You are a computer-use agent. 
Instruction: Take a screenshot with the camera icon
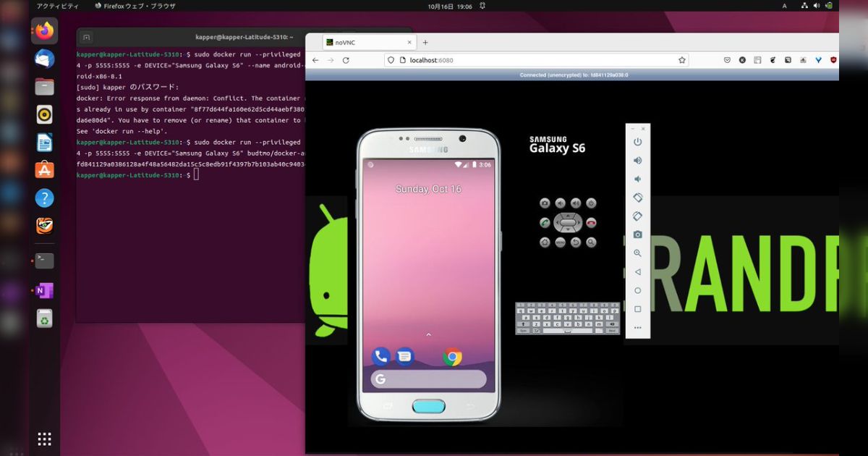click(637, 234)
